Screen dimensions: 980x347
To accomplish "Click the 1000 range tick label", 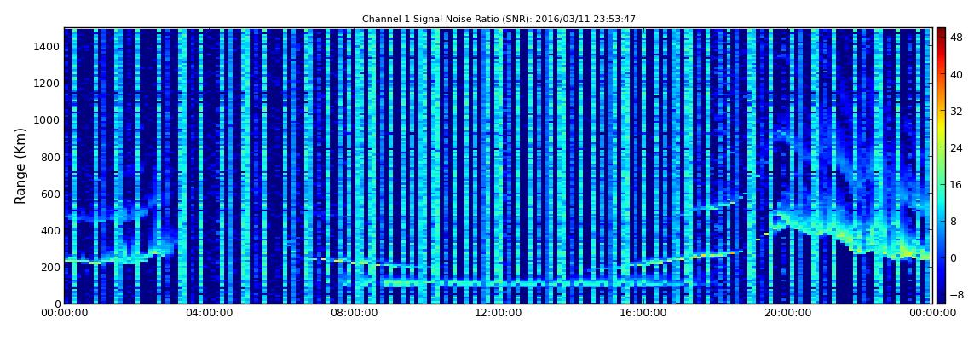I will tap(48, 120).
